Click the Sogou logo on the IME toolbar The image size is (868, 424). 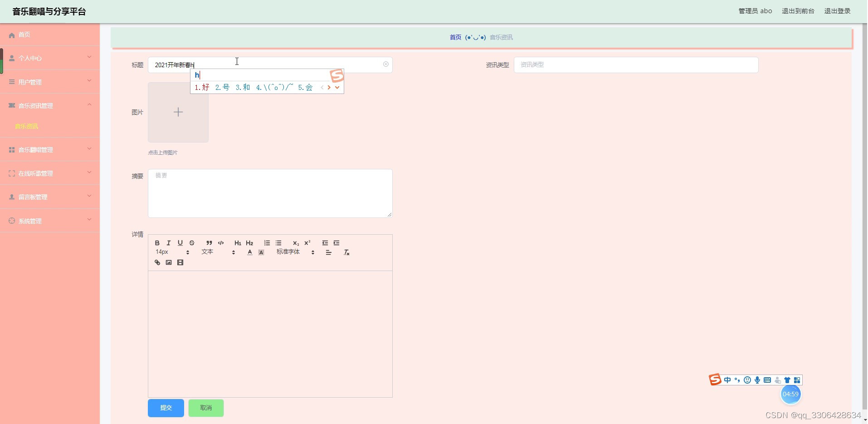click(x=715, y=380)
